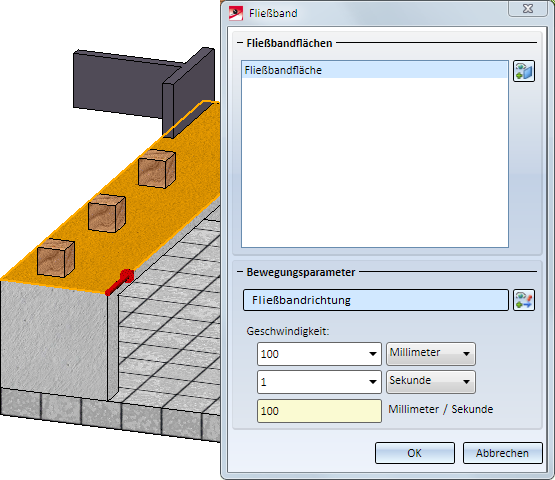Viewport: 555px width, 480px height.
Task: Open the Sekunde unit dropdown
Action: coord(431,382)
